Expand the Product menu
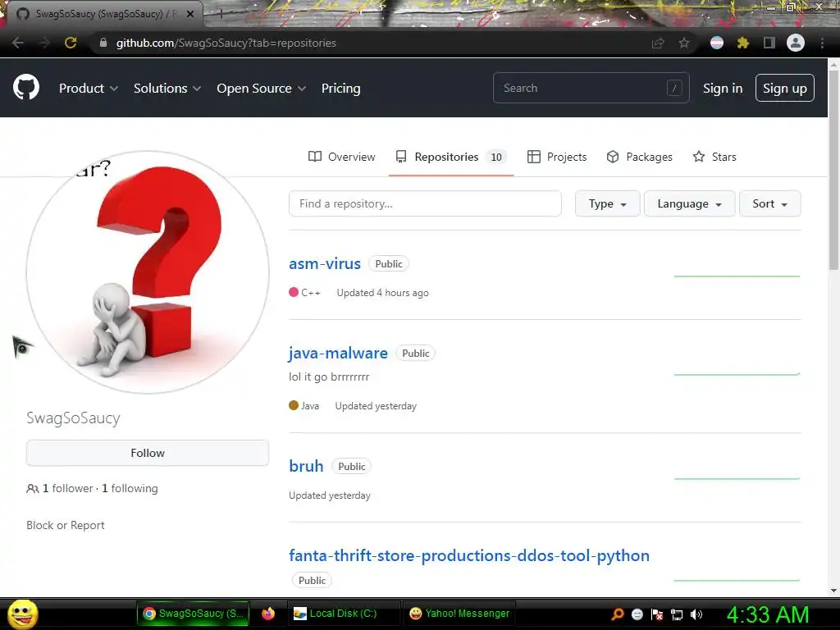The width and height of the screenshot is (840, 630). (89, 89)
